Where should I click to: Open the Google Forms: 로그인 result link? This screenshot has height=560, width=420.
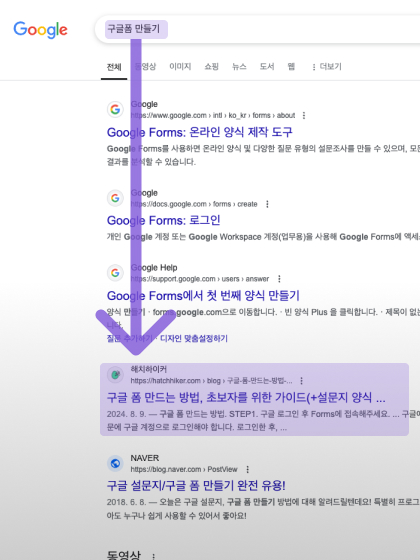click(164, 220)
